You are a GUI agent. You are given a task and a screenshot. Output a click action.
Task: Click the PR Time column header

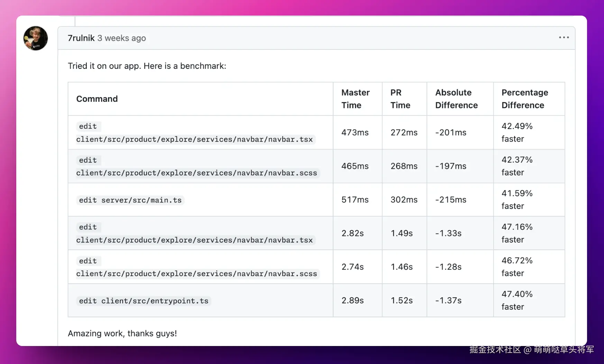[400, 99]
